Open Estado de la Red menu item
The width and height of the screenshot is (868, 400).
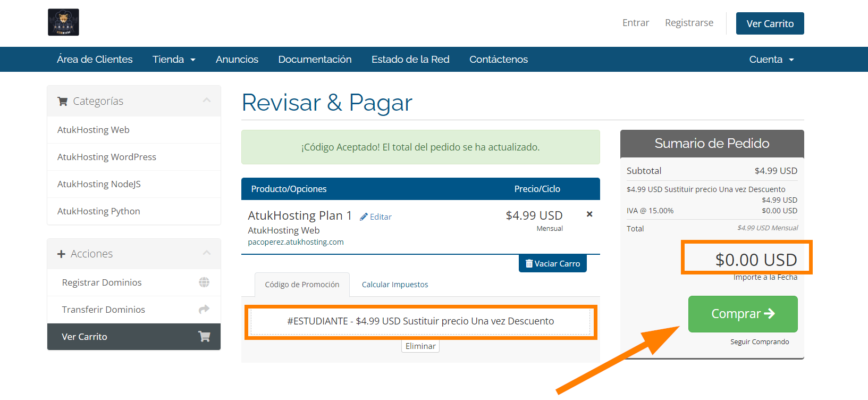410,60
